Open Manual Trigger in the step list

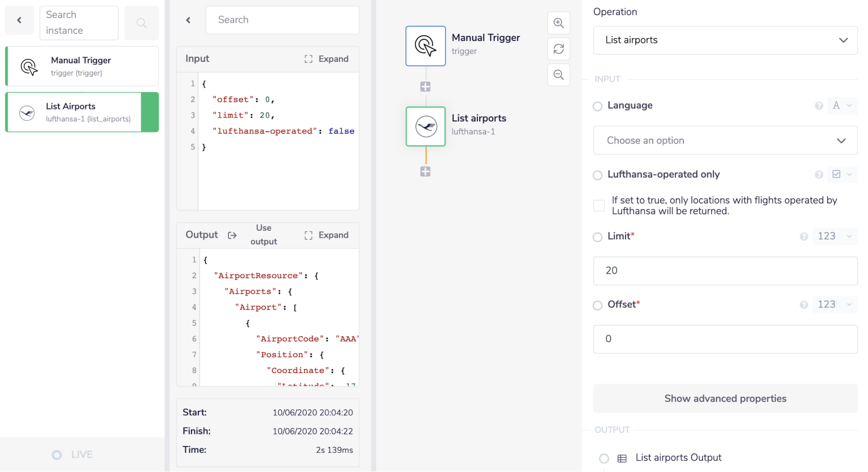click(82, 66)
